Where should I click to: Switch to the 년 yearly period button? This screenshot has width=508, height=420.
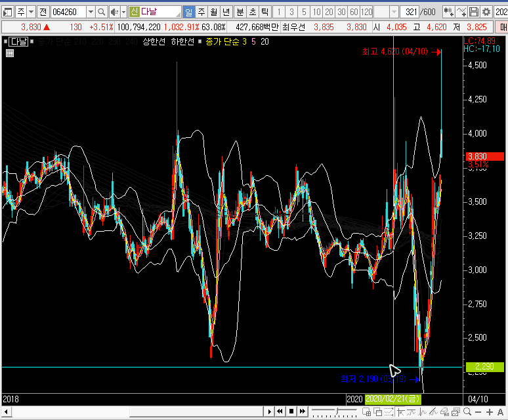(226, 12)
